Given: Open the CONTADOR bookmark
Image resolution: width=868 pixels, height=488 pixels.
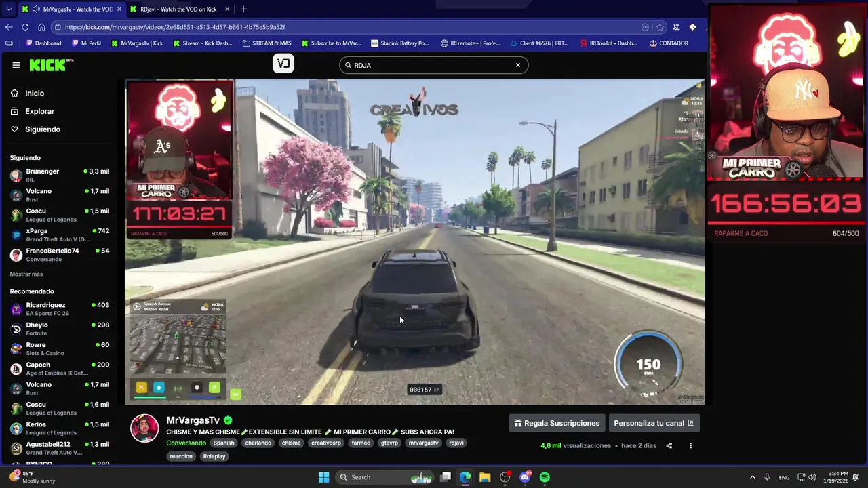Looking at the screenshot, I should [669, 43].
